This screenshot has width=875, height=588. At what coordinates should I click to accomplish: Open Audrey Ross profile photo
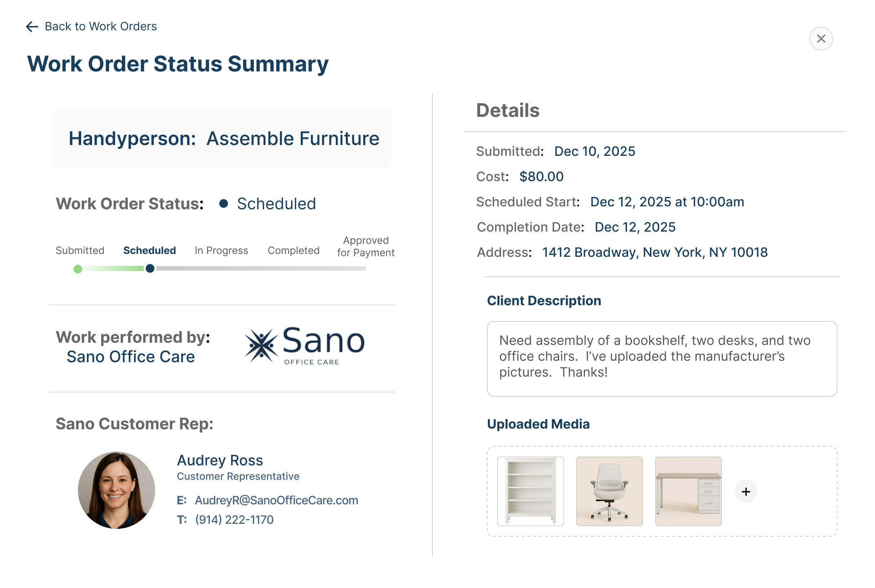click(x=116, y=490)
